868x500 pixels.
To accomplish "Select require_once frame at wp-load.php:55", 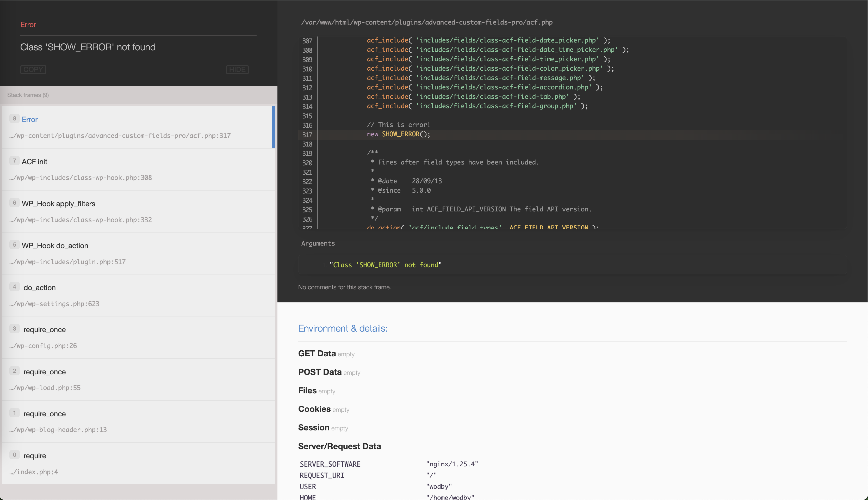I will (137, 379).
